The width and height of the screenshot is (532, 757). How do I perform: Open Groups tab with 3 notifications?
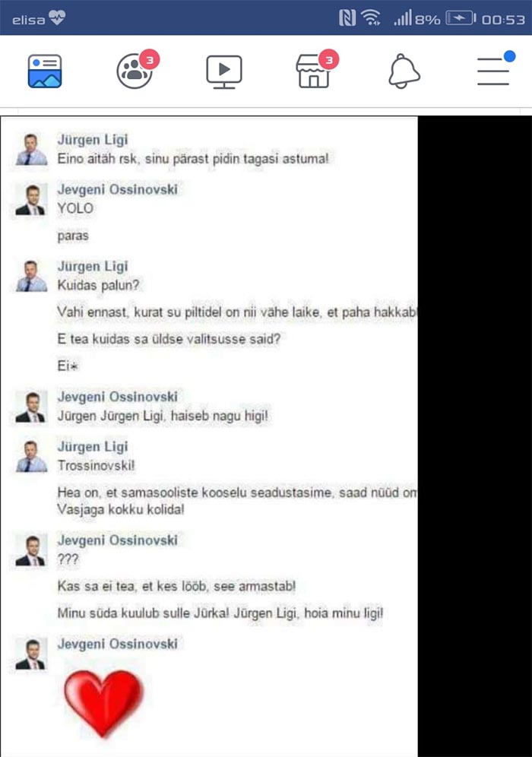[137, 69]
